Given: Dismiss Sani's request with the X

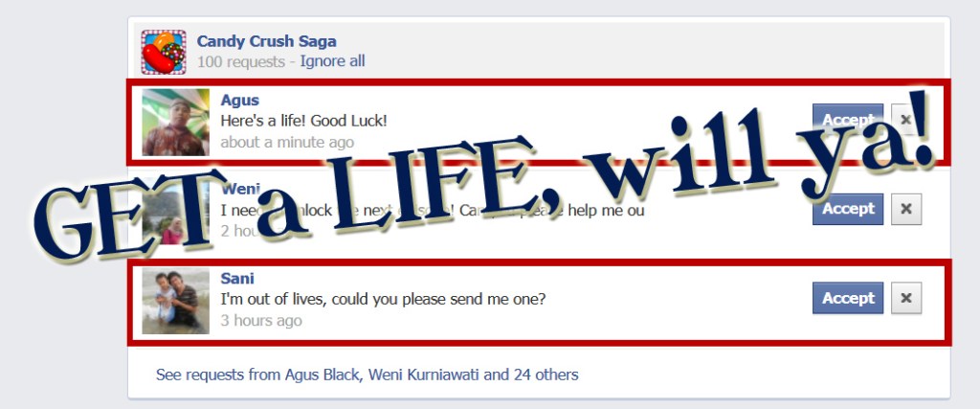Looking at the screenshot, I should pyautogui.click(x=906, y=298).
